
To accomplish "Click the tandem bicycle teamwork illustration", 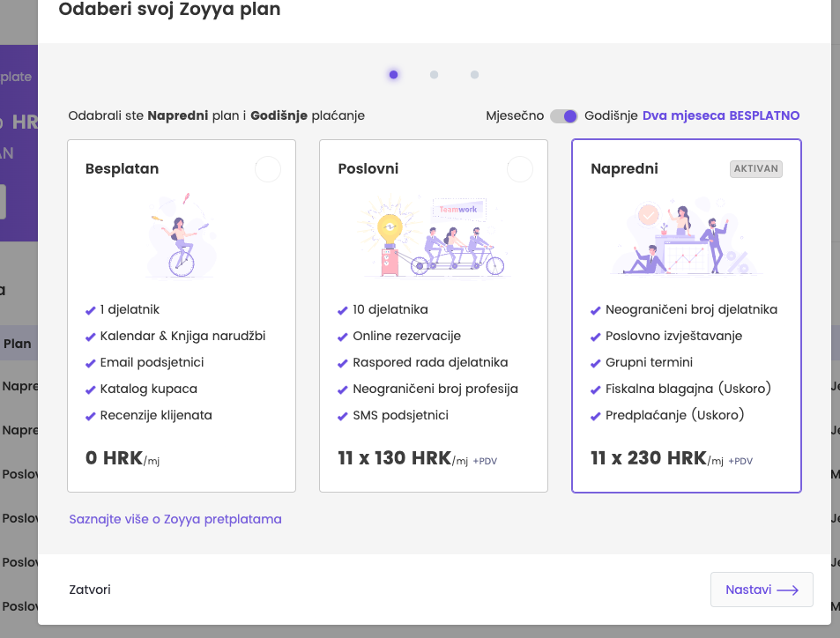I will [x=434, y=237].
